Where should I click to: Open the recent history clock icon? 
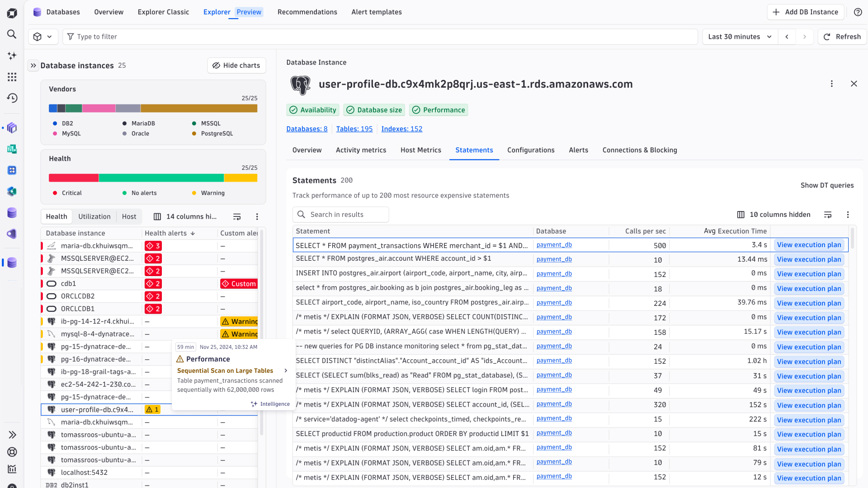click(x=12, y=98)
